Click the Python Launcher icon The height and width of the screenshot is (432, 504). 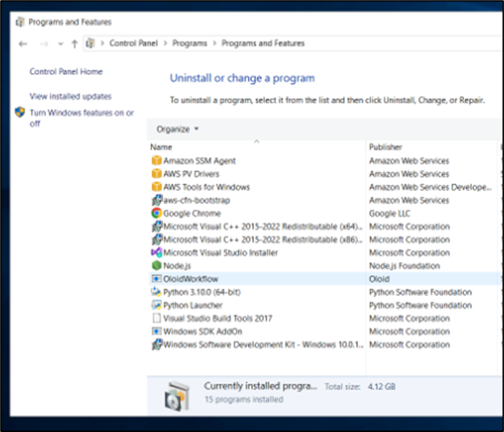click(x=156, y=305)
